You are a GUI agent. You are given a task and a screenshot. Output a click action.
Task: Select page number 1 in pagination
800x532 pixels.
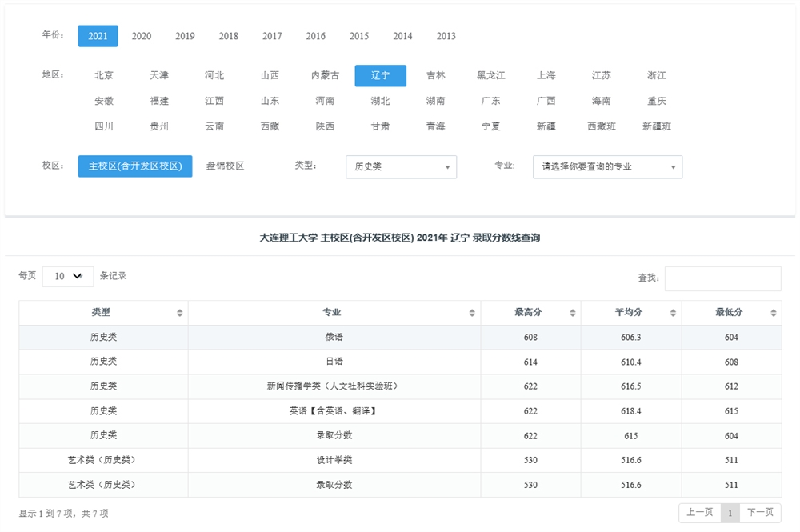[x=730, y=513]
